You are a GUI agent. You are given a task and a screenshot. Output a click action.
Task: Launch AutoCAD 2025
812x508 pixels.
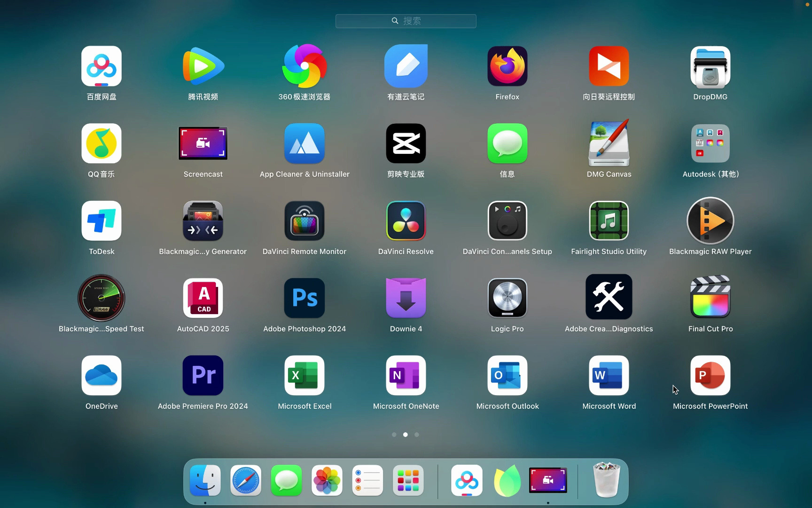(203, 298)
